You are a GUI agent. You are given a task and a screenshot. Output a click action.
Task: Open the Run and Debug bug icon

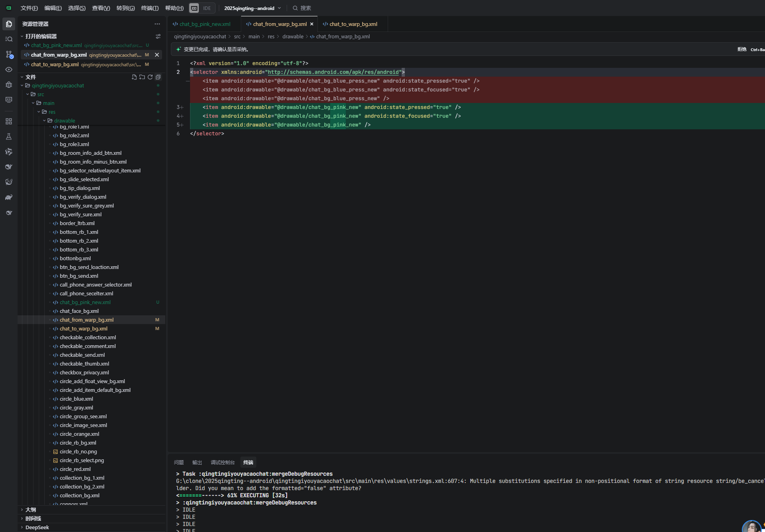pyautogui.click(x=9, y=85)
